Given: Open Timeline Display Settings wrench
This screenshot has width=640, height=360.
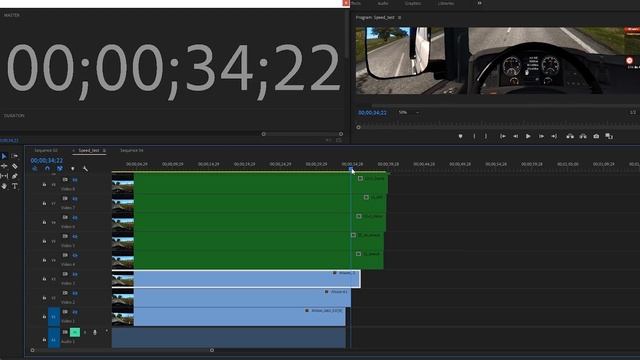Looking at the screenshot, I should click(x=85, y=169).
